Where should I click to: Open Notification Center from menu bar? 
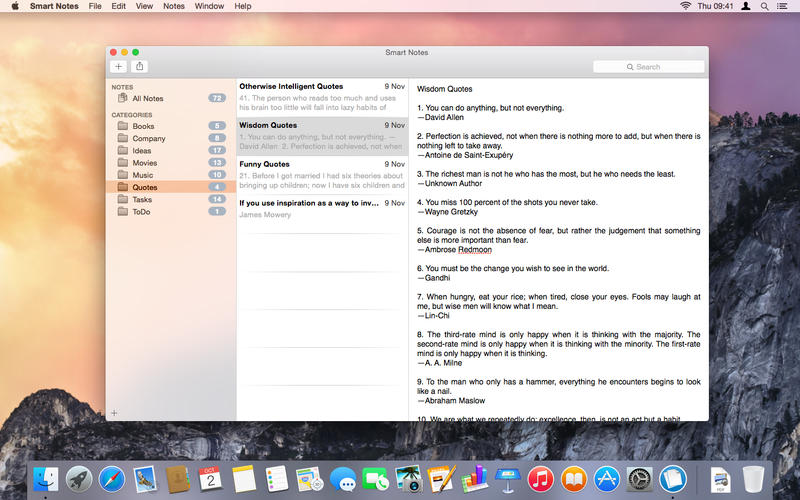coord(785,6)
